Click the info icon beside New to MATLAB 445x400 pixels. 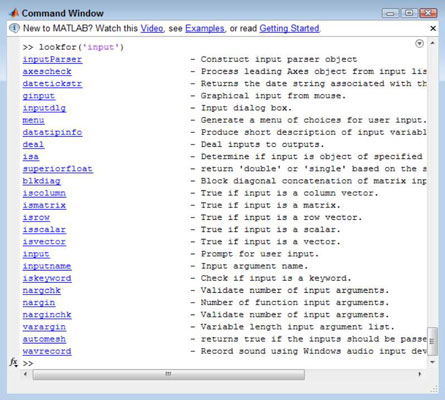coord(14,28)
